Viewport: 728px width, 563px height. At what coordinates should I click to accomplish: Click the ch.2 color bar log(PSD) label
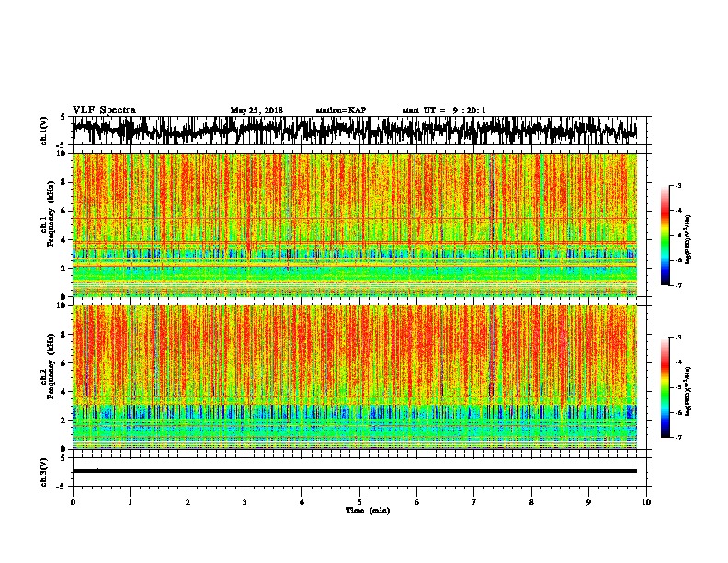(x=688, y=391)
